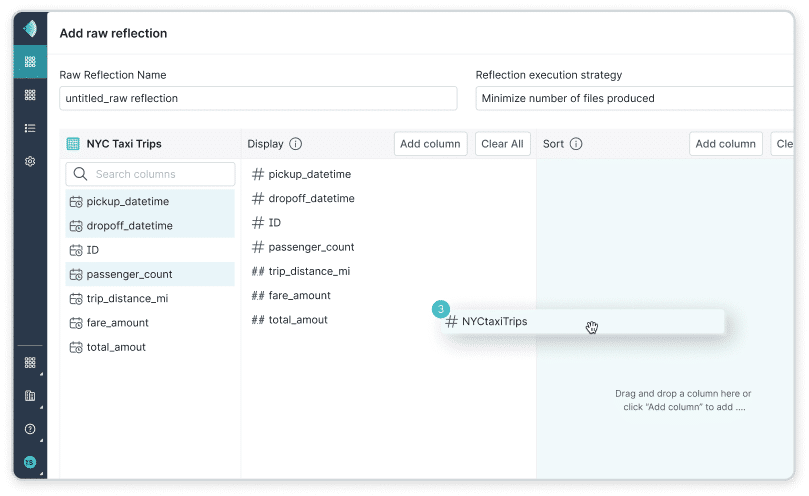
Task: Click the double-hash icon beside Display fare_amount
Action: coord(258,296)
